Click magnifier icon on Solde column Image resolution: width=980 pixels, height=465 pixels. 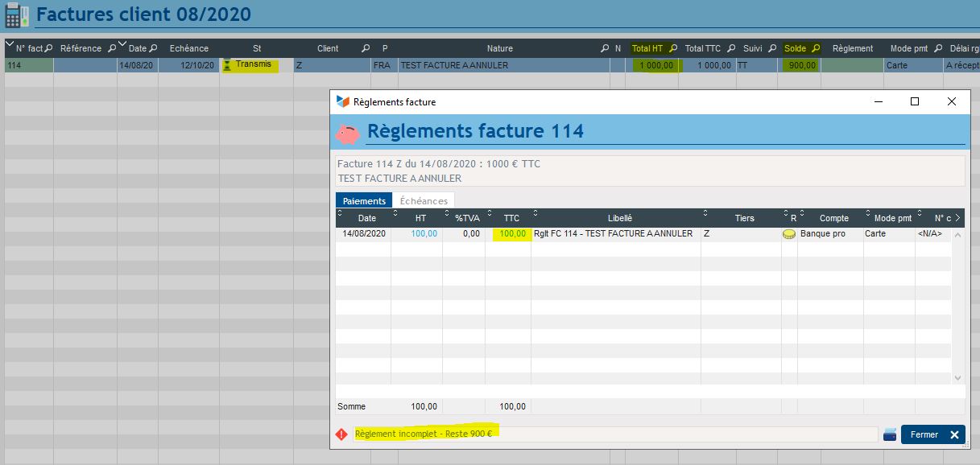pos(816,48)
